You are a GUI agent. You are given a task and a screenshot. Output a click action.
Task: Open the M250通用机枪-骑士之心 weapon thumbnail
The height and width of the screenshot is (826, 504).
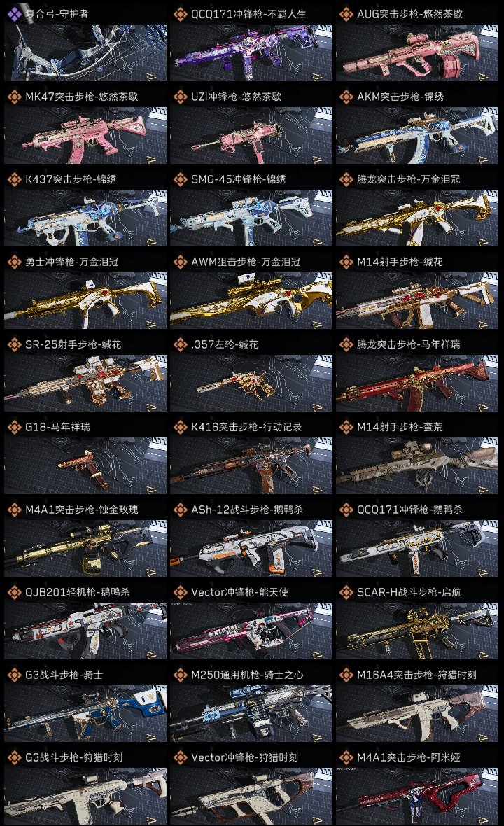click(x=251, y=714)
